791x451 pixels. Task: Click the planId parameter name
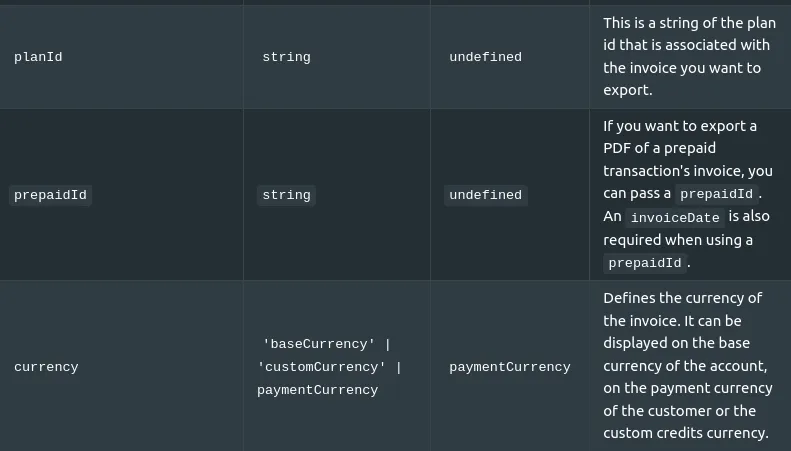pos(38,57)
